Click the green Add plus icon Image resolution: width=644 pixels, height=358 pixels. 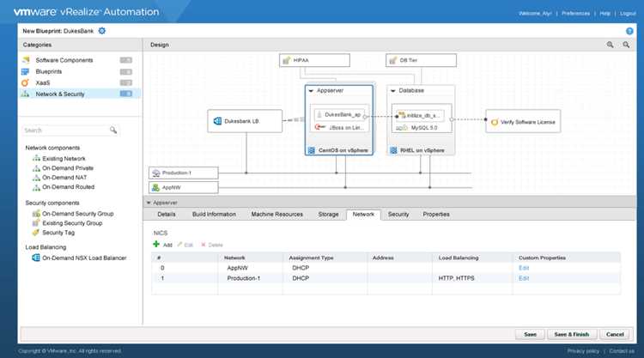(x=156, y=245)
